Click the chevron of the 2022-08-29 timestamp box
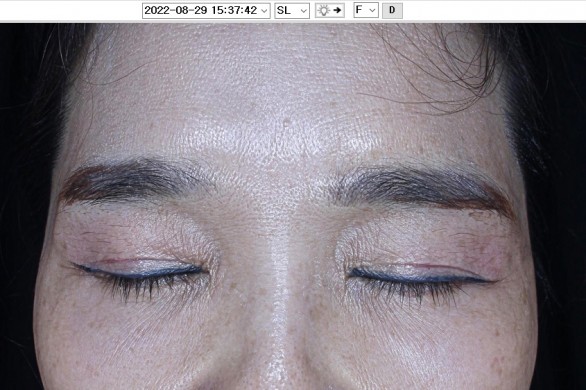 [x=264, y=11]
